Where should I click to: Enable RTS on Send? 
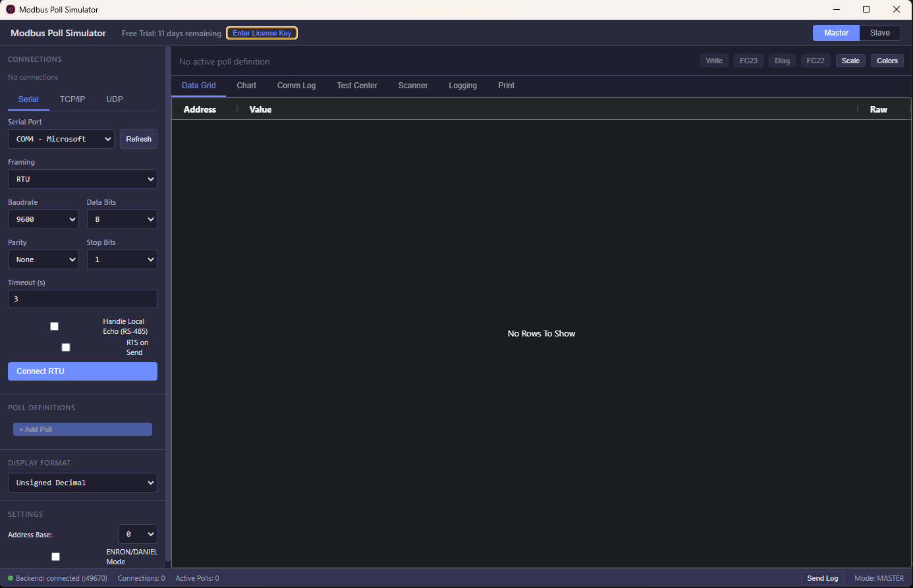(x=65, y=346)
